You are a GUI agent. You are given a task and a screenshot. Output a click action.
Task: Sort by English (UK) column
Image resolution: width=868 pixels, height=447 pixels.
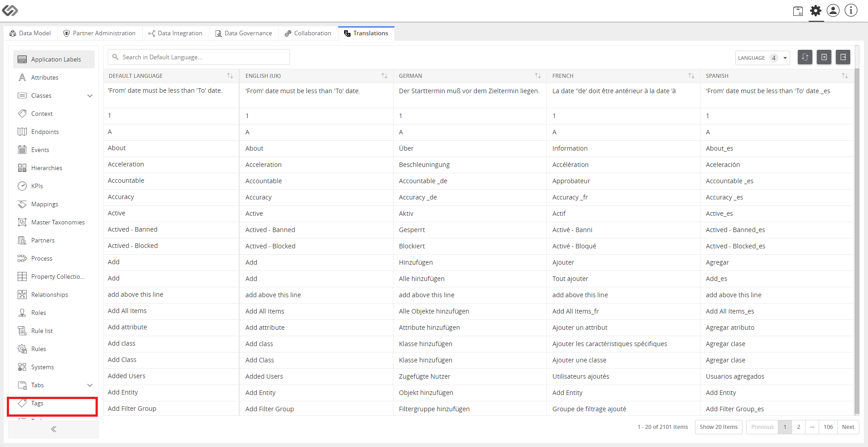(384, 76)
